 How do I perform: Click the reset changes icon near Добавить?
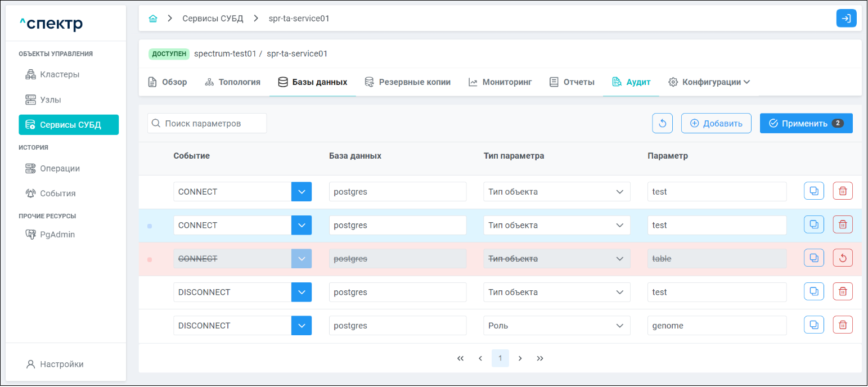coord(662,124)
